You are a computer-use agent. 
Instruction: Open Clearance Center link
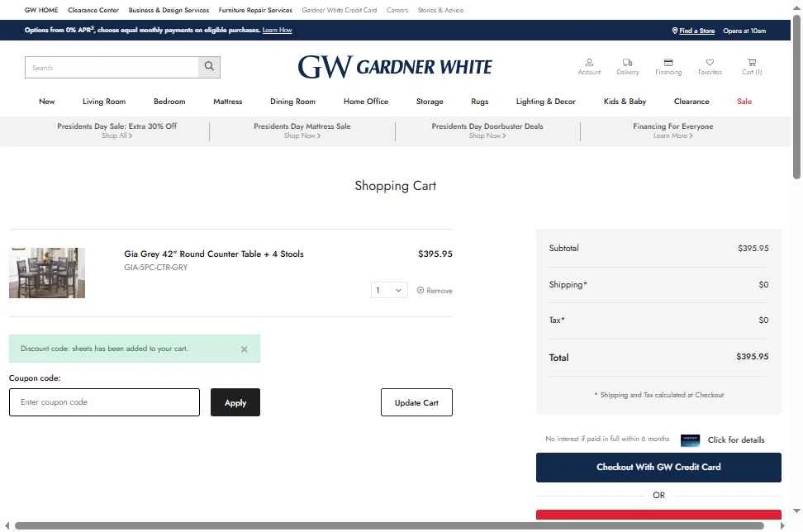pyautogui.click(x=93, y=10)
